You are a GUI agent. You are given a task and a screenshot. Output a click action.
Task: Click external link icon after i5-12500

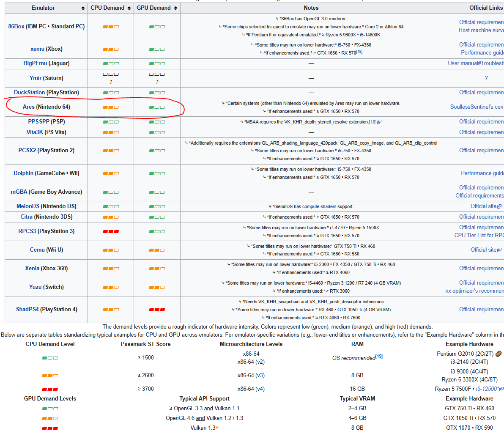501,389
